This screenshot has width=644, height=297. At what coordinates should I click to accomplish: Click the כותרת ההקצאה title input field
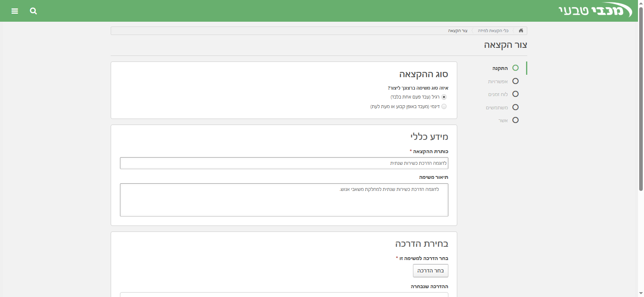[284, 163]
